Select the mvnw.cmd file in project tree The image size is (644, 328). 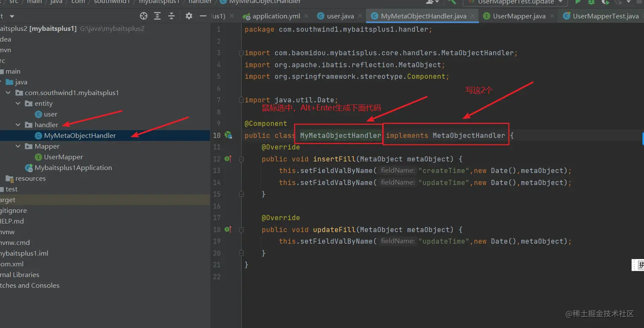click(15, 243)
